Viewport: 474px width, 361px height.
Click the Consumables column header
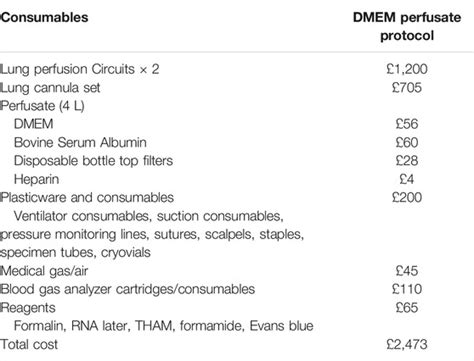(44, 17)
